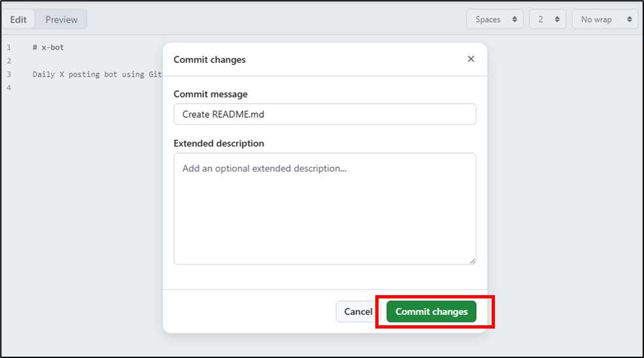Click inside the Extended description text area
The height and width of the screenshot is (358, 644).
(324, 209)
